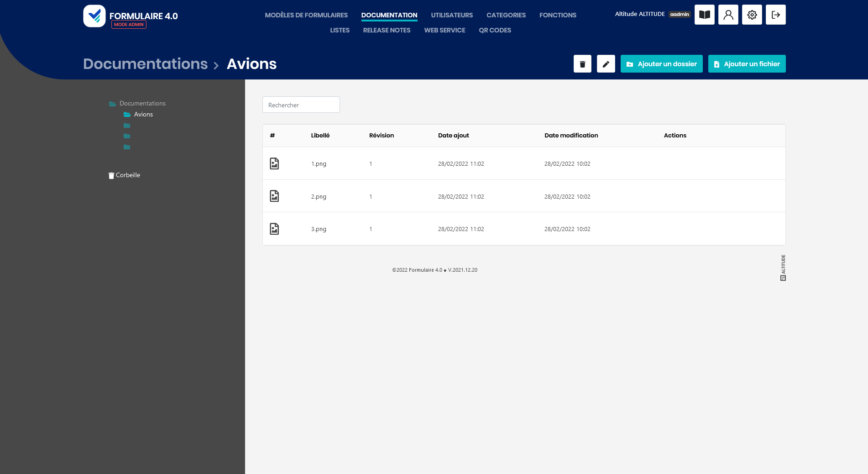This screenshot has height=474, width=868.
Task: Go to the Utilisateurs menu
Action: (x=452, y=15)
